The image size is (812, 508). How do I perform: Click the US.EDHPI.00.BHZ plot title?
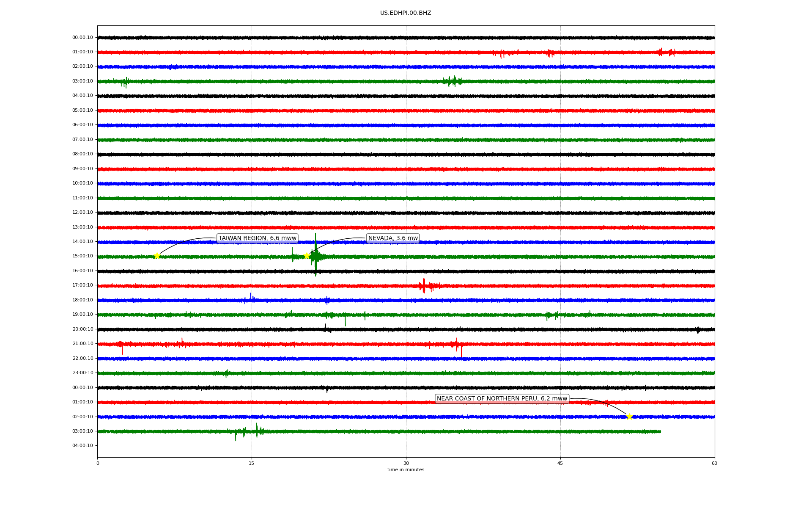point(406,13)
